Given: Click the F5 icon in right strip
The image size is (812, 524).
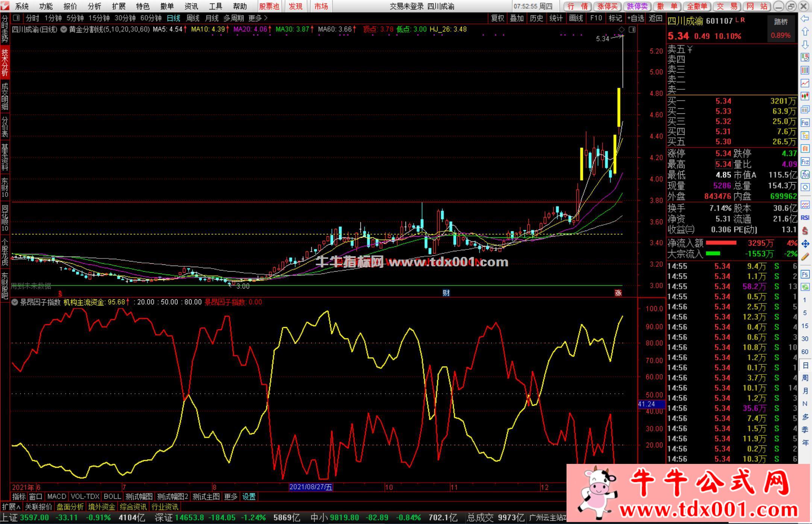Looking at the screenshot, I should point(805,274).
